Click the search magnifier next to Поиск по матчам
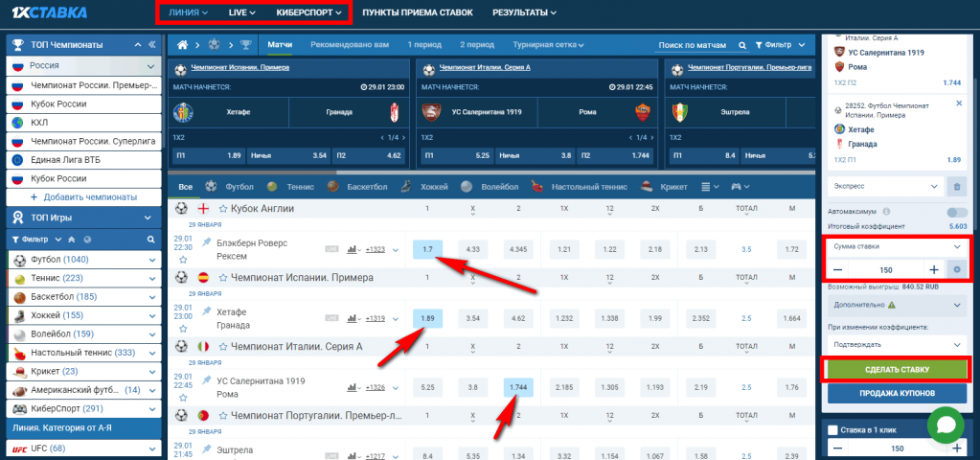 (742, 46)
